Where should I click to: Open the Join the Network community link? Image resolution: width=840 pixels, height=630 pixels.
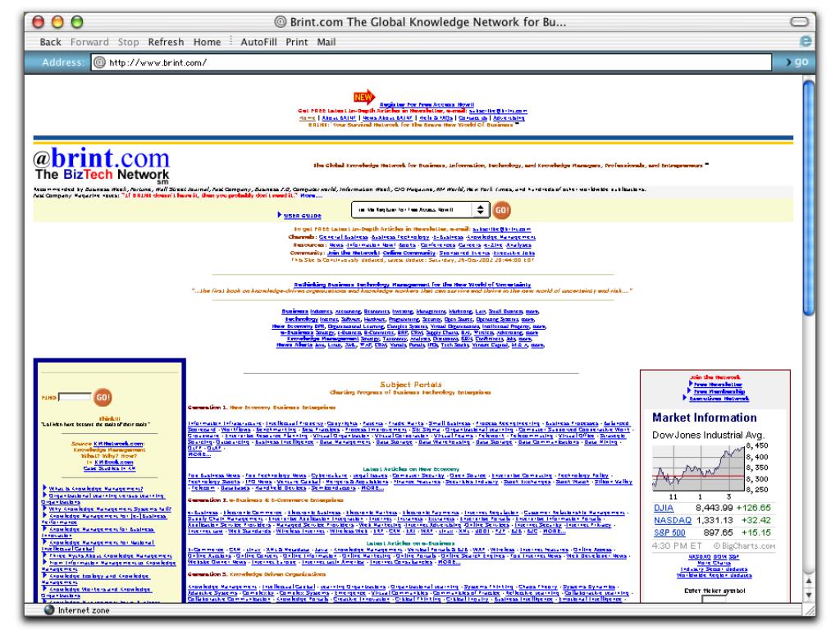[354, 253]
